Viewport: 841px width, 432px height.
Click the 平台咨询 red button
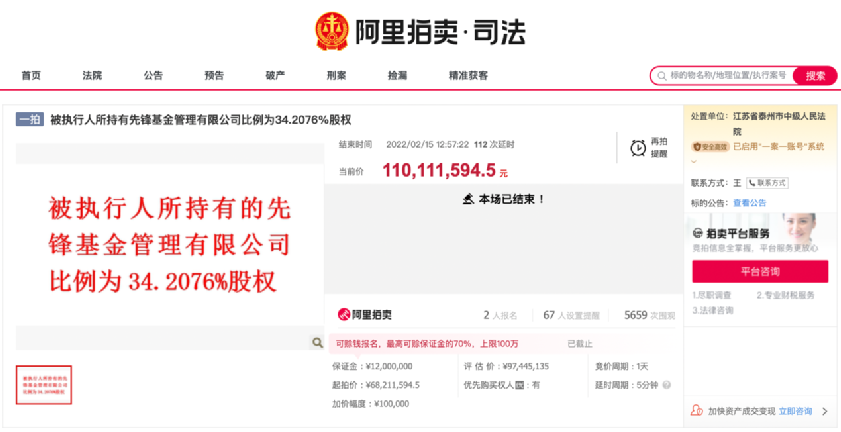pos(760,272)
